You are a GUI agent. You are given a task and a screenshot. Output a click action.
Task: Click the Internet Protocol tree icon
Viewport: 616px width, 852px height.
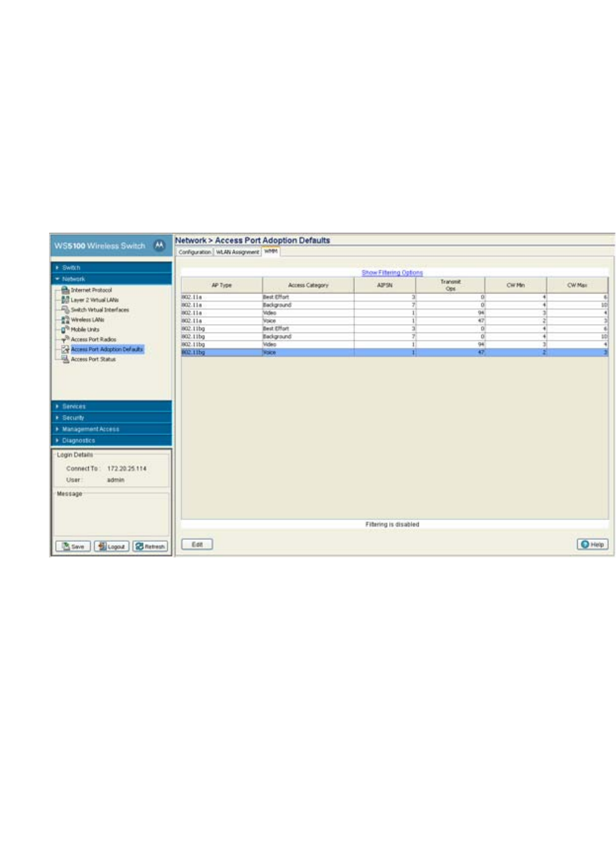65,290
